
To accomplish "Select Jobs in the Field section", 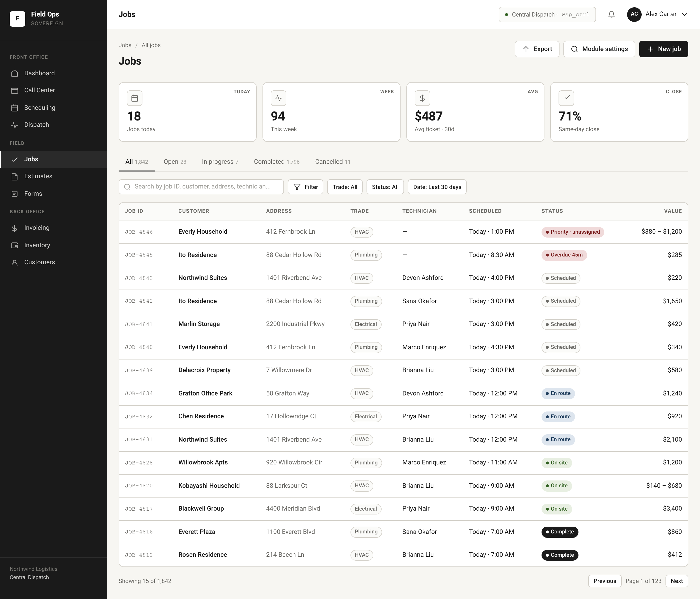I will click(53, 159).
